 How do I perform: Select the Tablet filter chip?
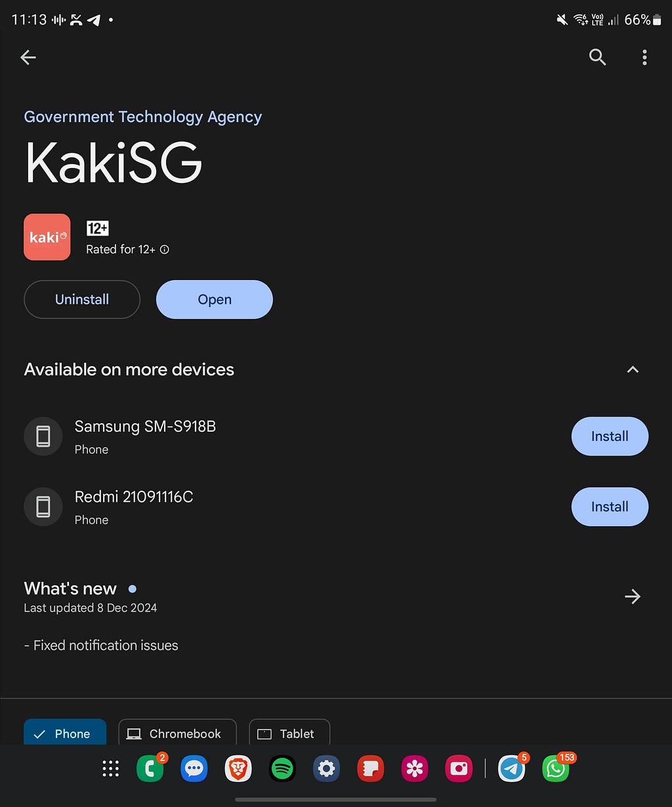289,732
